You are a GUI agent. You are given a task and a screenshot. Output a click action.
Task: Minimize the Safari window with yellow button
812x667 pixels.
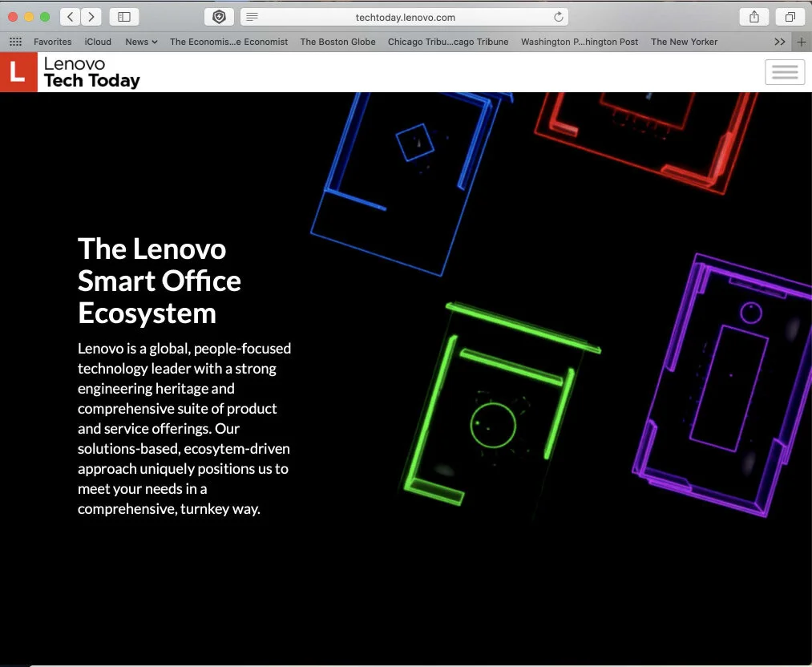pyautogui.click(x=29, y=17)
